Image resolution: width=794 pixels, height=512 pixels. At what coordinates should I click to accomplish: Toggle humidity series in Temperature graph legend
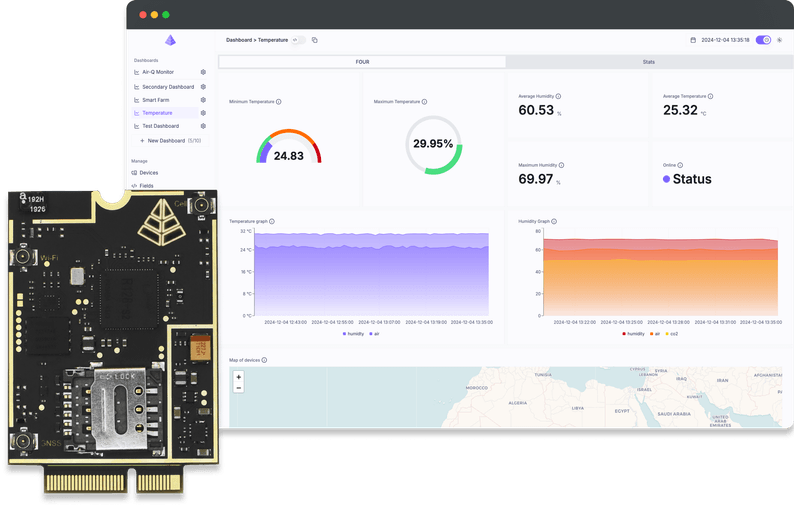pos(353,334)
